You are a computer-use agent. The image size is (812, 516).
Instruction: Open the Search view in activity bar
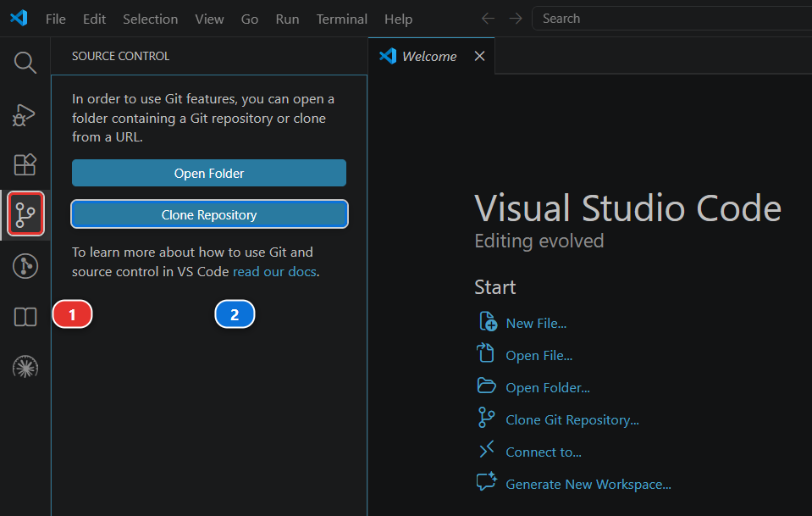pyautogui.click(x=25, y=63)
